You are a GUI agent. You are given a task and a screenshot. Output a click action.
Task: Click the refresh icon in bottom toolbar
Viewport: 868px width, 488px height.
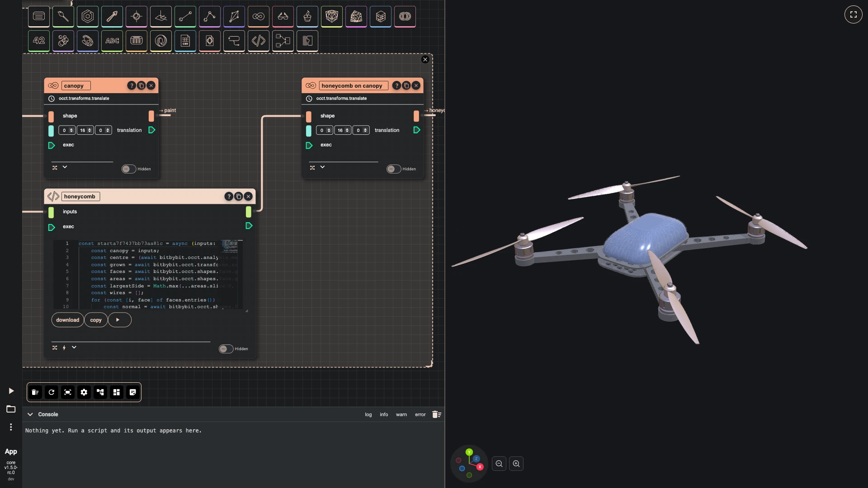click(x=52, y=392)
